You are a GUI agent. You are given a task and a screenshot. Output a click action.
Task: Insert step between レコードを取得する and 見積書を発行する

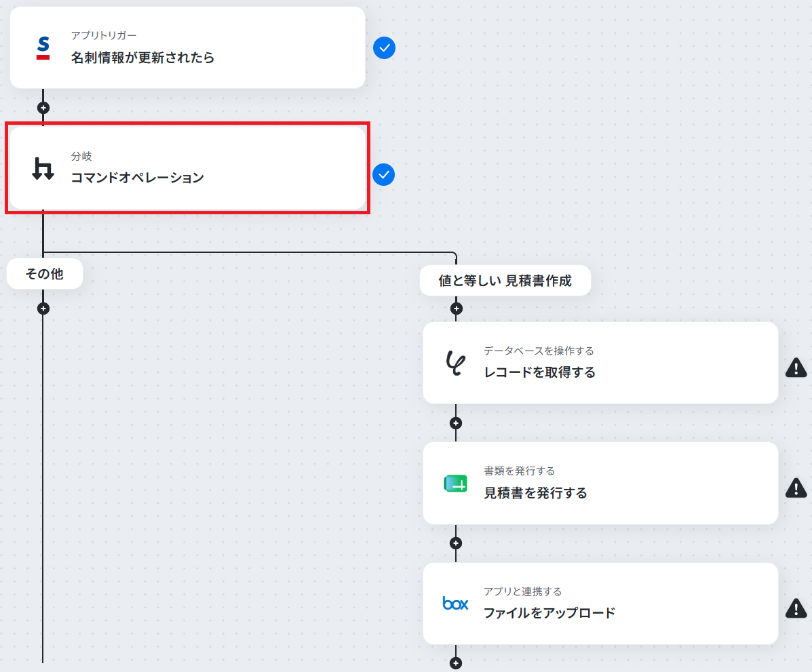[456, 423]
